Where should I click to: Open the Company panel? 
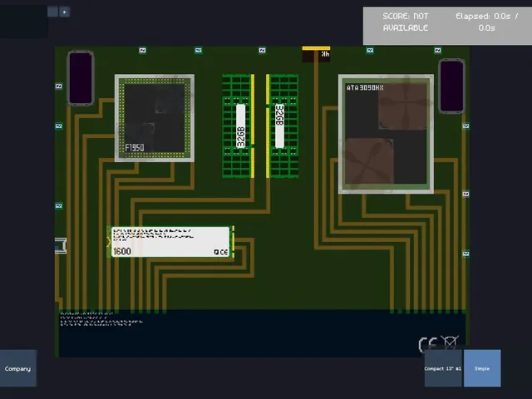pos(18,368)
